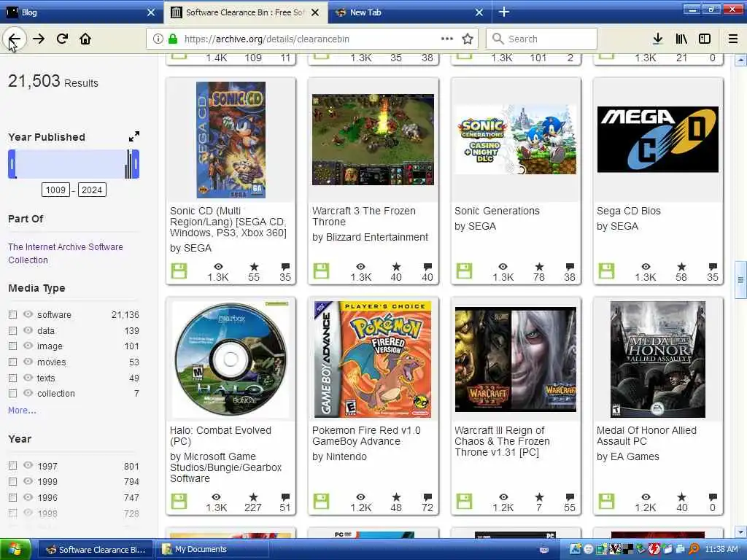Click favorites star on Warcraft 3 Frozen Throne card
The image size is (747, 560).
(x=396, y=267)
